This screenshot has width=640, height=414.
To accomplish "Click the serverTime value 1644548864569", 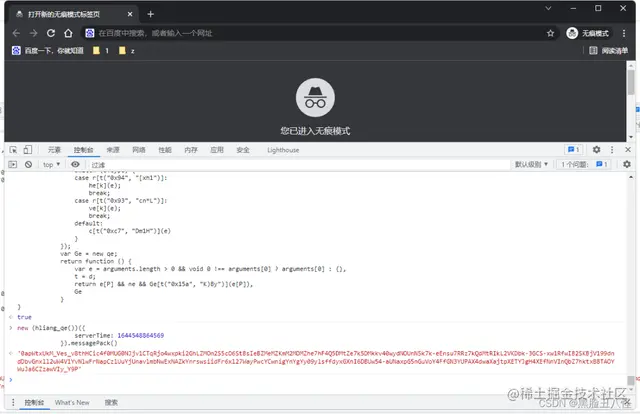I will coord(141,336).
